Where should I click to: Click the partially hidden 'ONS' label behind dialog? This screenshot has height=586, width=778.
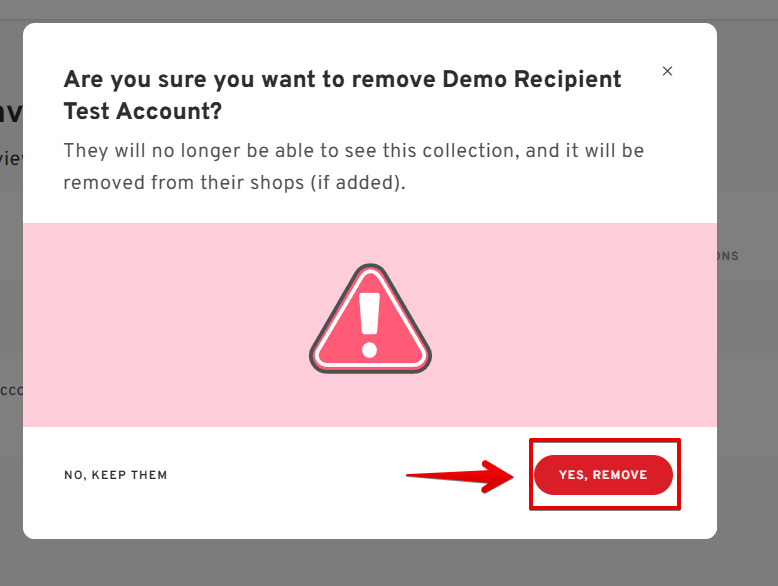(728, 256)
